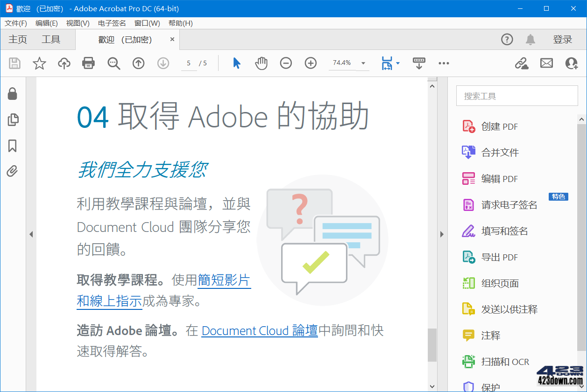Click the attachments paperclip icon
This screenshot has width=587, height=392.
click(13, 171)
